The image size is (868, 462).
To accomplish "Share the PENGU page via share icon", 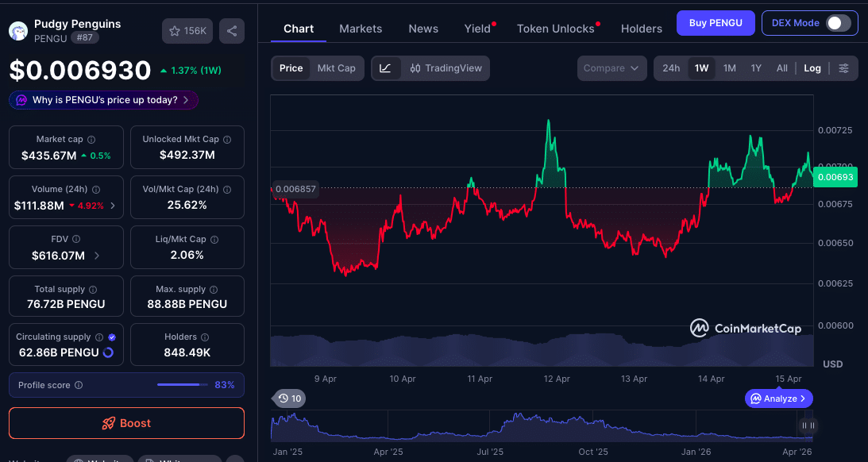I will pos(231,30).
